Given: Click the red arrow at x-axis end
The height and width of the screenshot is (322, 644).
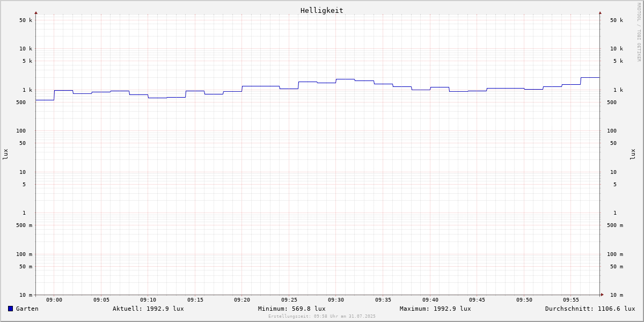Looking at the screenshot, I should pos(602,295).
